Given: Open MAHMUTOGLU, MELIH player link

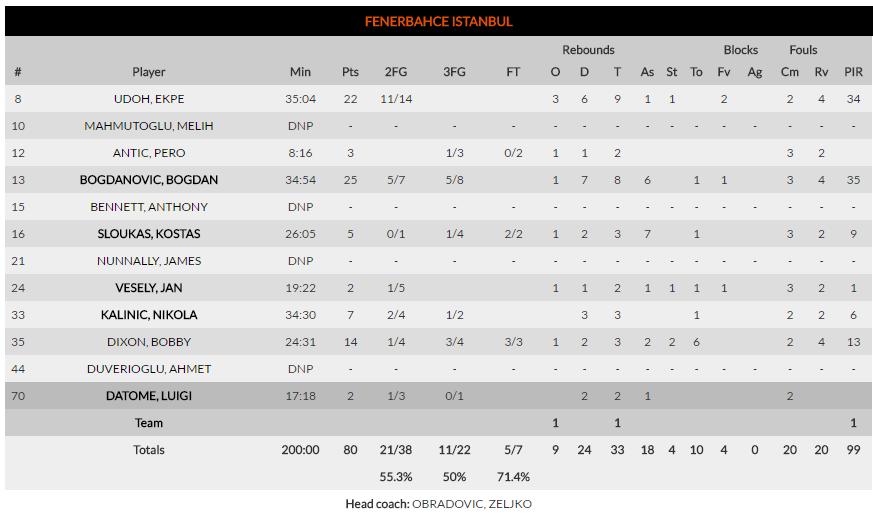Looking at the screenshot, I should click(x=149, y=126).
